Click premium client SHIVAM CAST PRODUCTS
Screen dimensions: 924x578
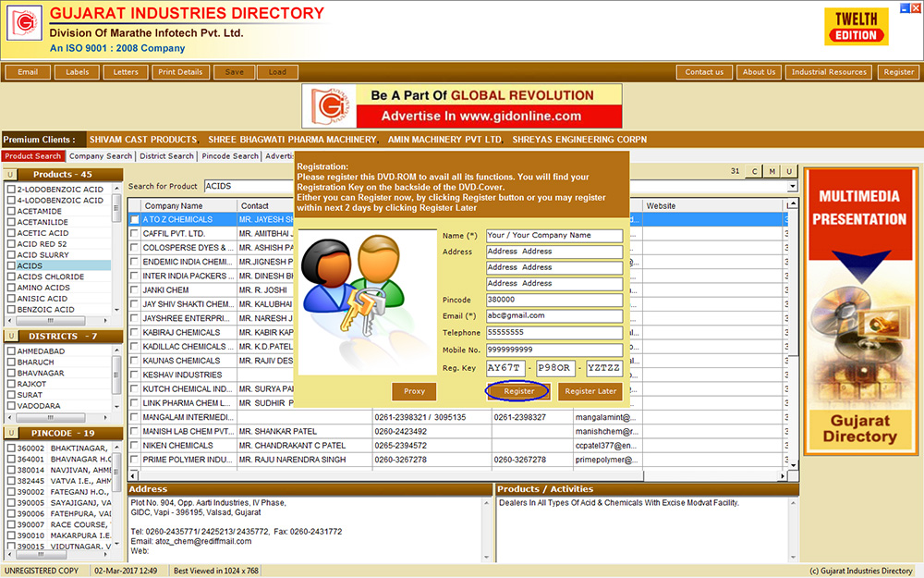pos(143,140)
